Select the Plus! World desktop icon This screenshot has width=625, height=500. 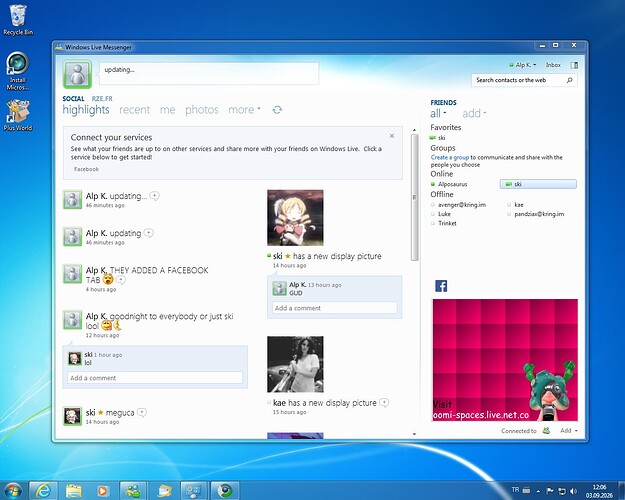(x=18, y=116)
